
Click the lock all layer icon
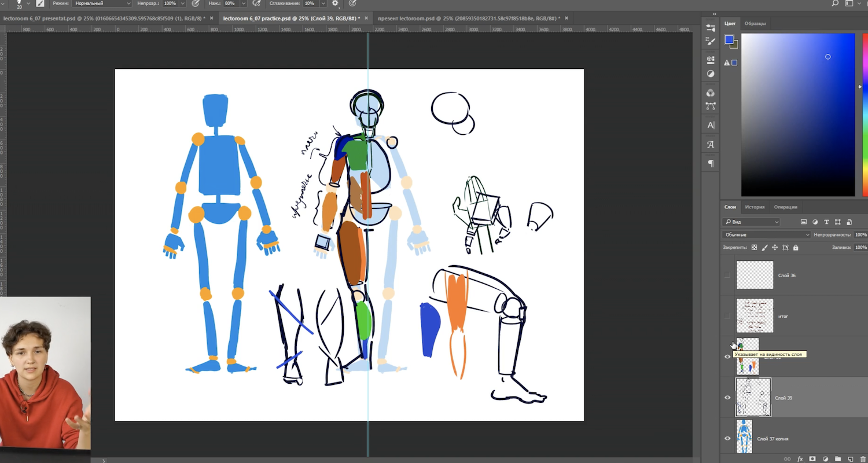coord(796,248)
